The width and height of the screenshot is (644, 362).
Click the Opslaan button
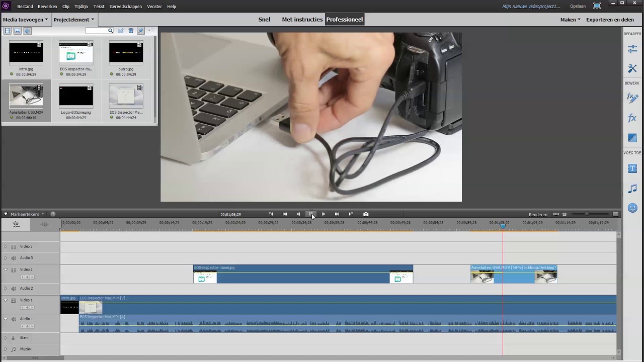578,7
